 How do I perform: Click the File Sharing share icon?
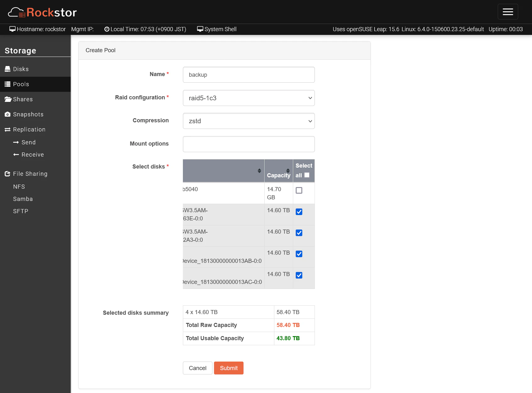coord(8,174)
